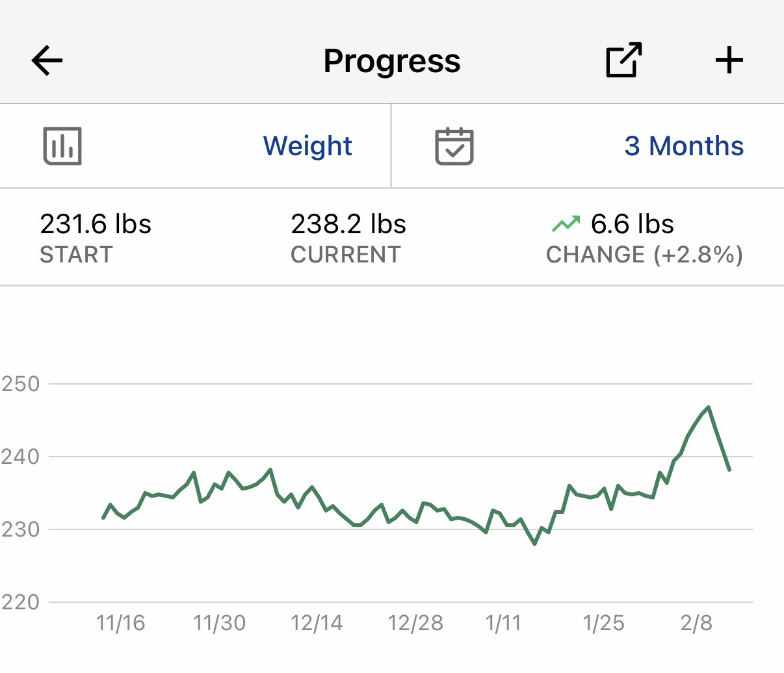The height and width of the screenshot is (673, 784).
Task: Open the share/export icon
Action: (x=623, y=60)
